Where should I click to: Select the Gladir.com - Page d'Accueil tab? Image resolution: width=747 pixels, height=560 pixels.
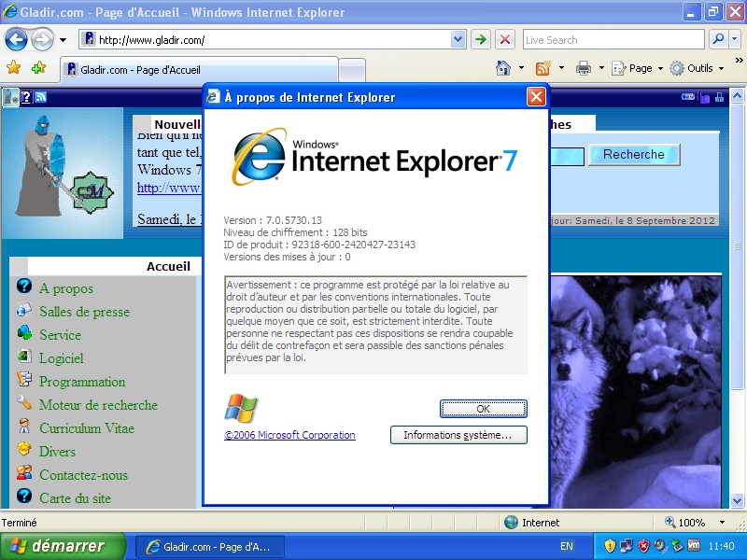199,70
